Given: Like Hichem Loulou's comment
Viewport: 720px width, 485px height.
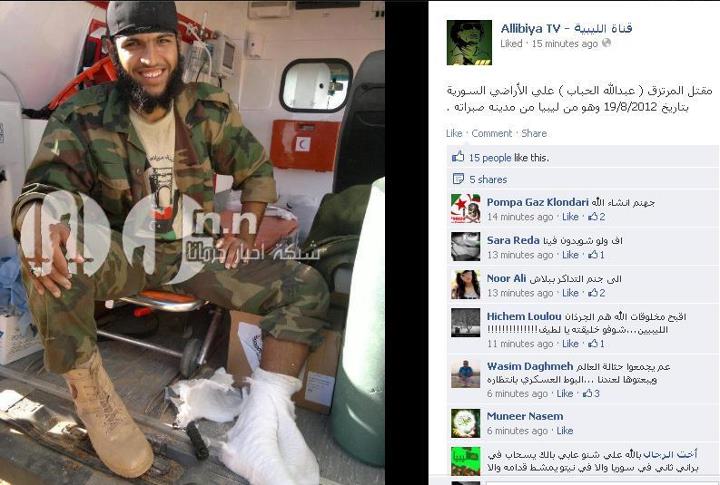Looking at the screenshot, I should (x=570, y=344).
